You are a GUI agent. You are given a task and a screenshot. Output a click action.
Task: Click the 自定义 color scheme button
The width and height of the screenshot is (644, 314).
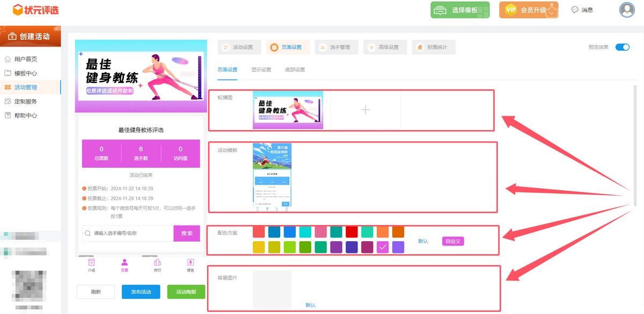point(452,241)
